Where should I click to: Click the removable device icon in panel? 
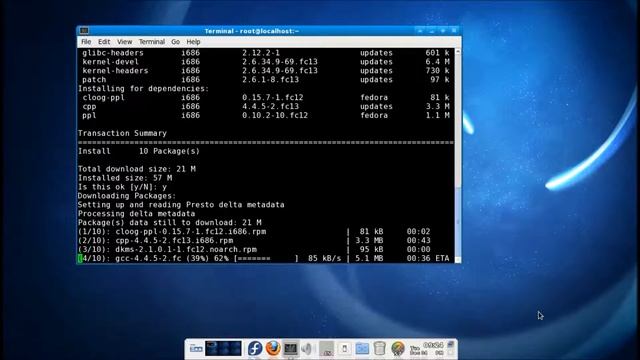(x=344, y=348)
